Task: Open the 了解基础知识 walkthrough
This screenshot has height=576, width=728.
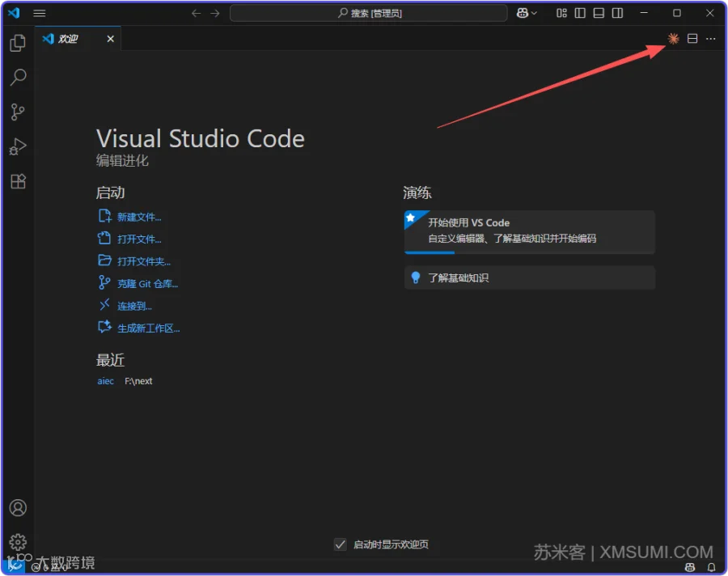Action: tap(530, 277)
